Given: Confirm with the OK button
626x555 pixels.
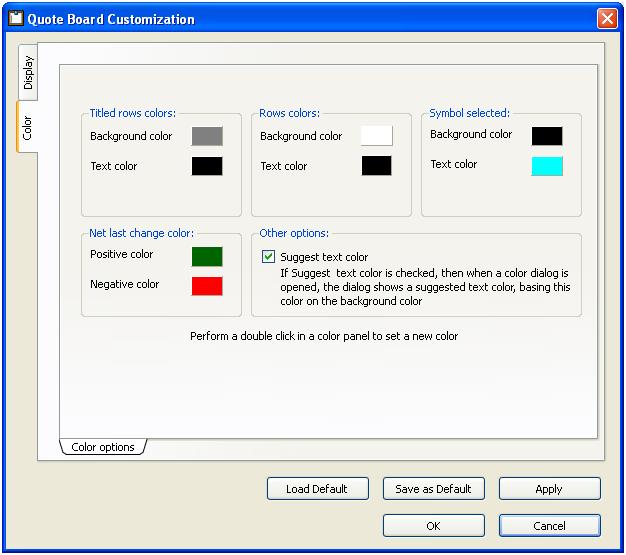Looking at the screenshot, I should pos(433,525).
